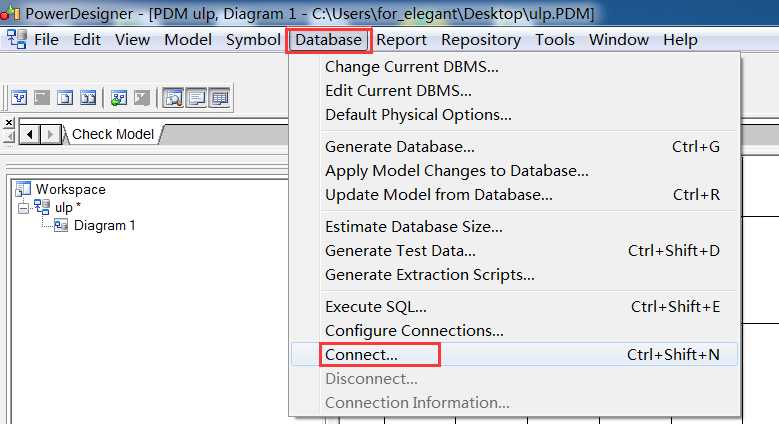Open the View menu

point(132,40)
